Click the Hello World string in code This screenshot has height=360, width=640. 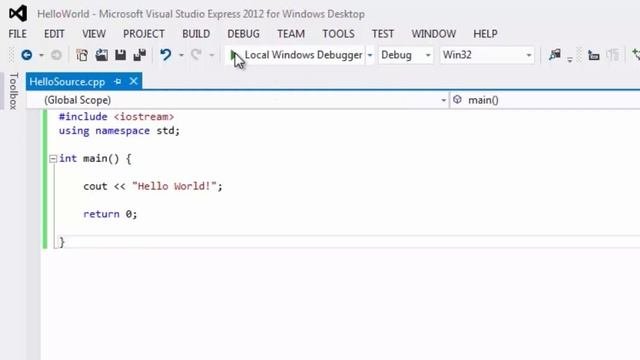coord(174,186)
